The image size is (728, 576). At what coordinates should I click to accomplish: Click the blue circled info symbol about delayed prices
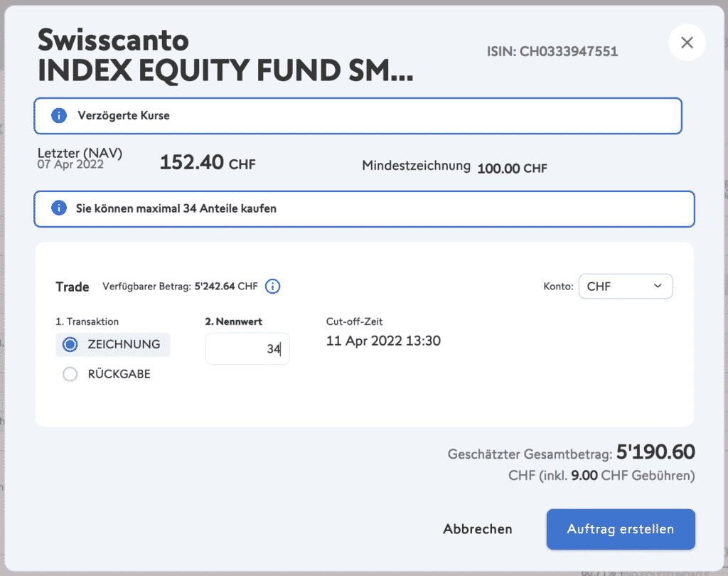[59, 115]
